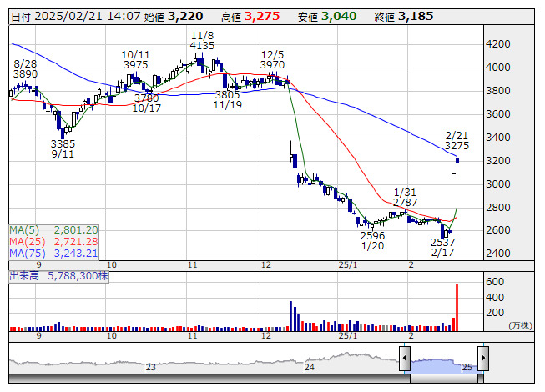Click the tallest blue volume bar in mid-December
Viewport: 545px width, 392px height.
click(291, 316)
